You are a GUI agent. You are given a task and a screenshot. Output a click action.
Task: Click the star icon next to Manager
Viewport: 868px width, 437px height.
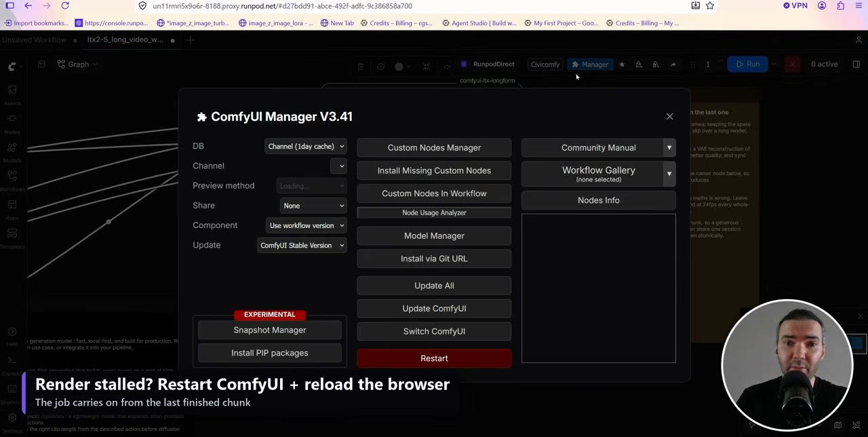(622, 64)
